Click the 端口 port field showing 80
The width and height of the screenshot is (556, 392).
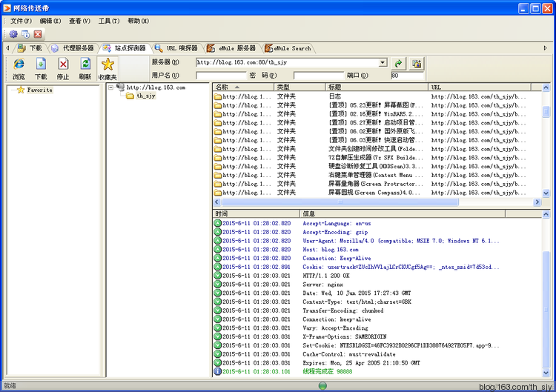pyautogui.click(x=407, y=76)
